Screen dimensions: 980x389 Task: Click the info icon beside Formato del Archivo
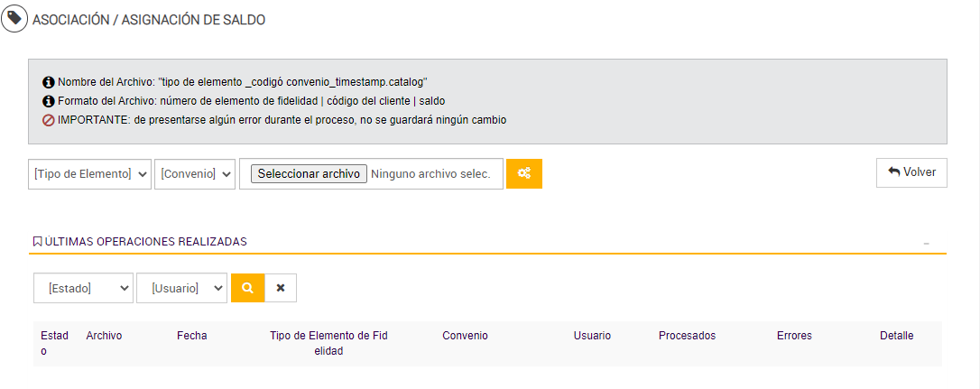point(49,101)
